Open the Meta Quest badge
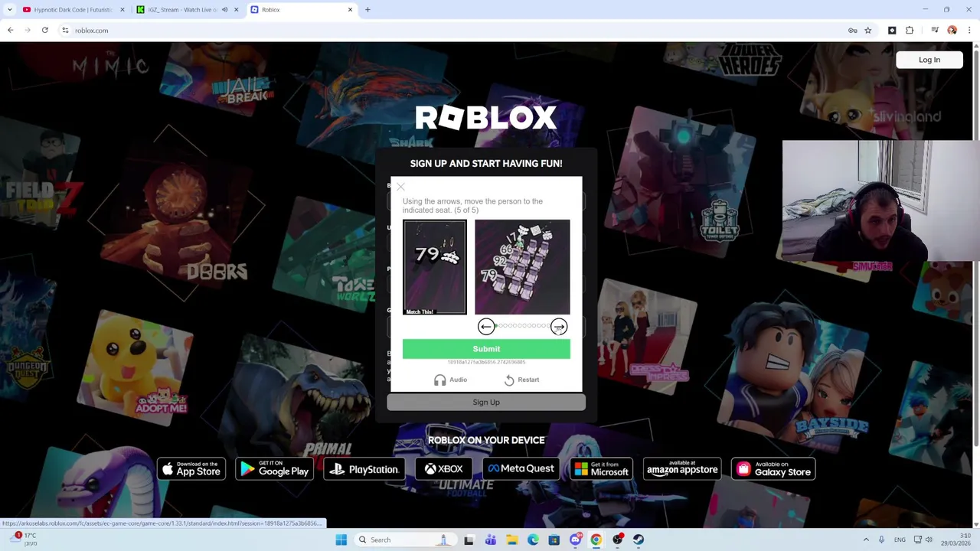 pos(521,469)
